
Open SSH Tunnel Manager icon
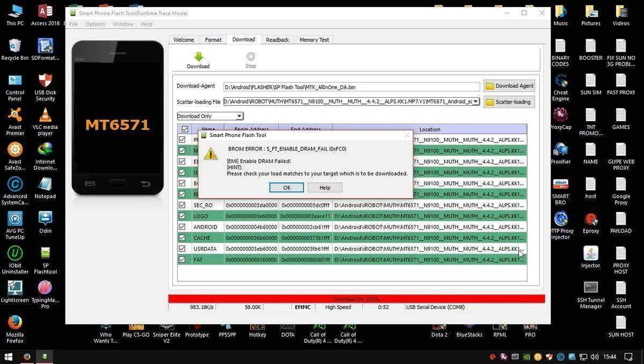(591, 295)
